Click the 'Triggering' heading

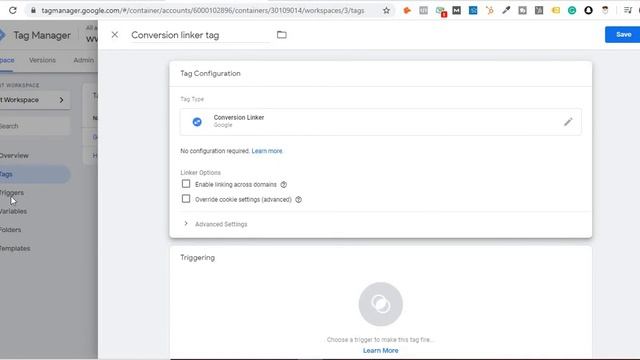(x=198, y=258)
